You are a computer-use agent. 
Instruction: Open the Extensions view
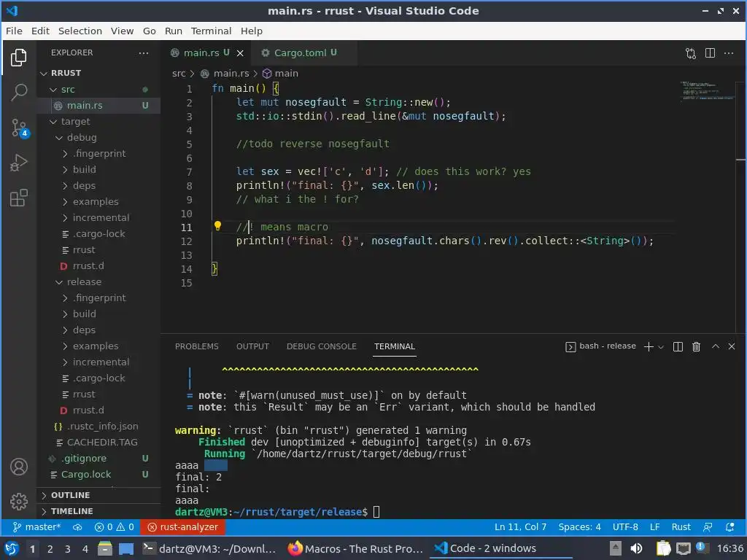point(18,198)
